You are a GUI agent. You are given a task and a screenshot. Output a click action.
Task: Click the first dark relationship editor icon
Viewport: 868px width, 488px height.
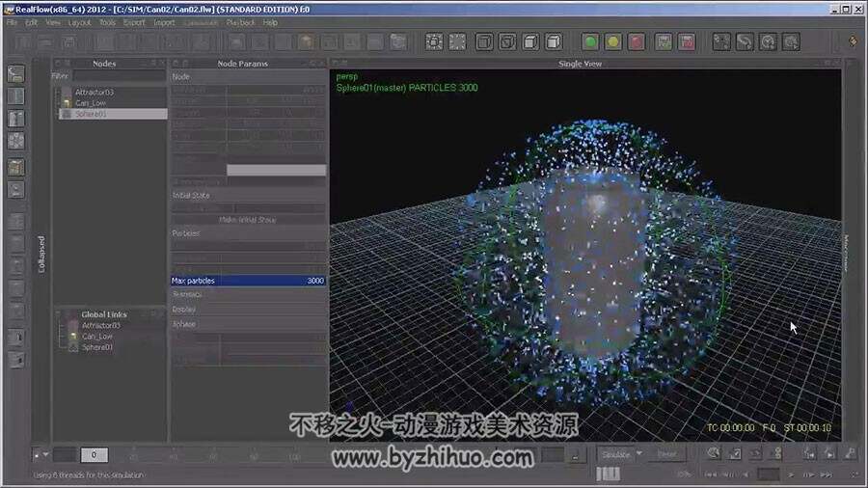point(721,42)
